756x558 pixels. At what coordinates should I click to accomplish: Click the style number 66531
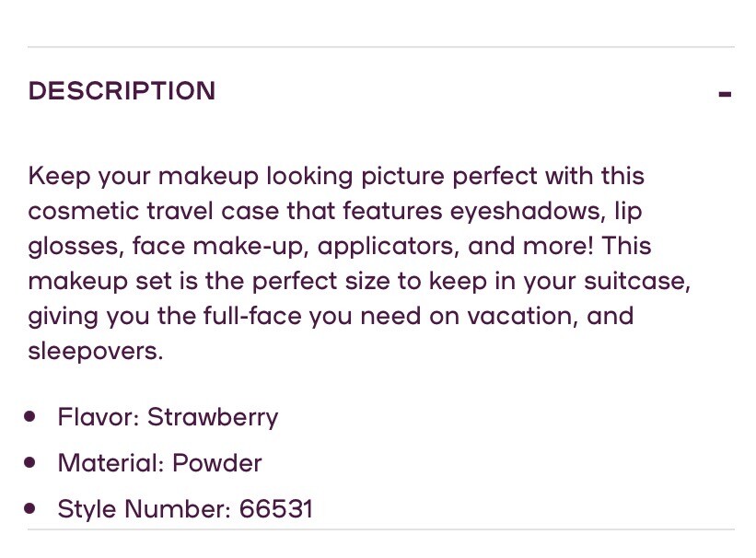click(x=275, y=508)
